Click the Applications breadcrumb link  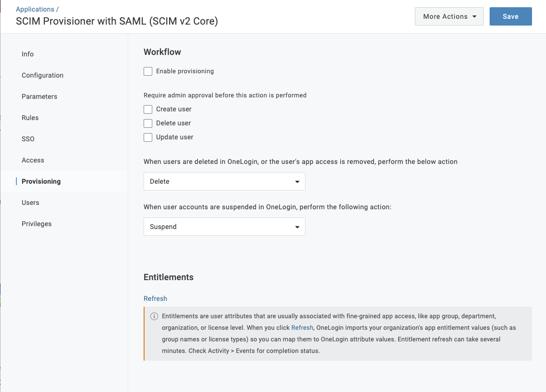[35, 9]
